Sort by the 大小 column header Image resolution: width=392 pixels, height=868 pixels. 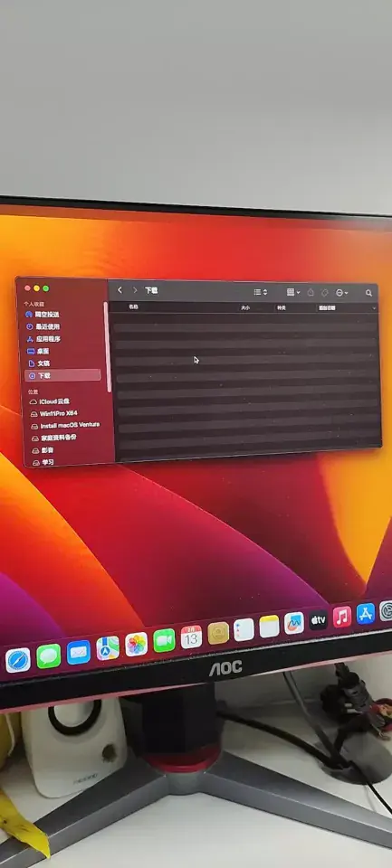245,307
